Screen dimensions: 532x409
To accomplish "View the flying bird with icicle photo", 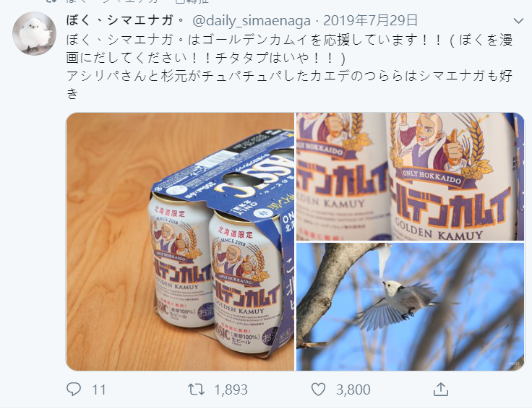I will [x=410, y=306].
